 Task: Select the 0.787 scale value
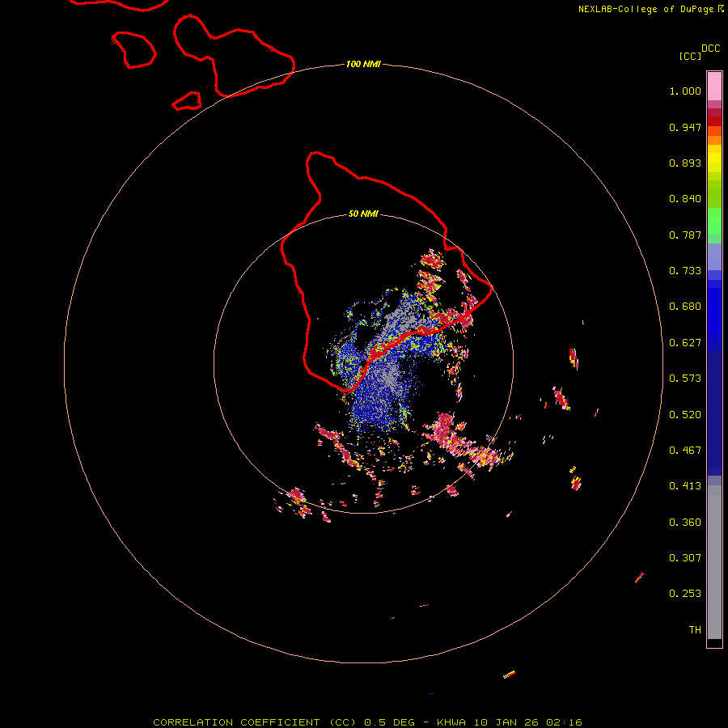(x=685, y=235)
